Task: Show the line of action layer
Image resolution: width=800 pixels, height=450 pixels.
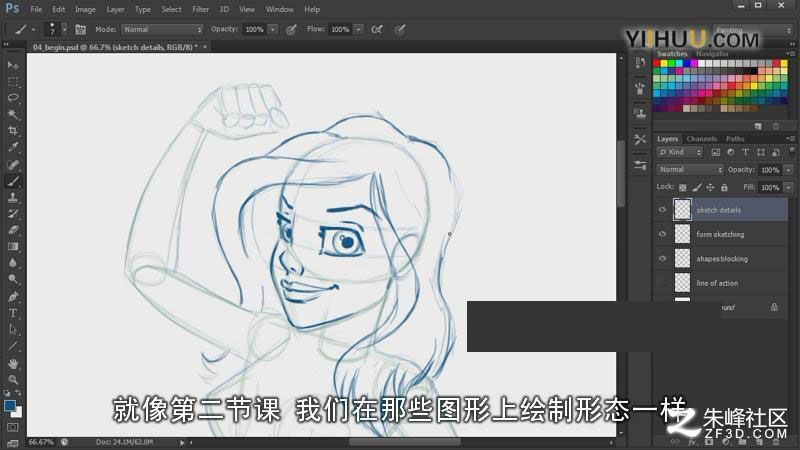Action: tap(662, 283)
